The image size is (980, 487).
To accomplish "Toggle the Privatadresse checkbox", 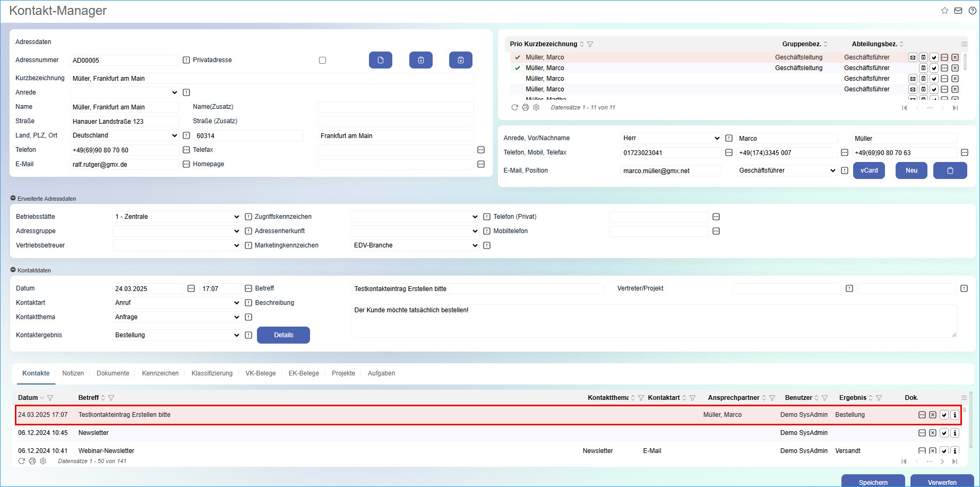I will 322,60.
